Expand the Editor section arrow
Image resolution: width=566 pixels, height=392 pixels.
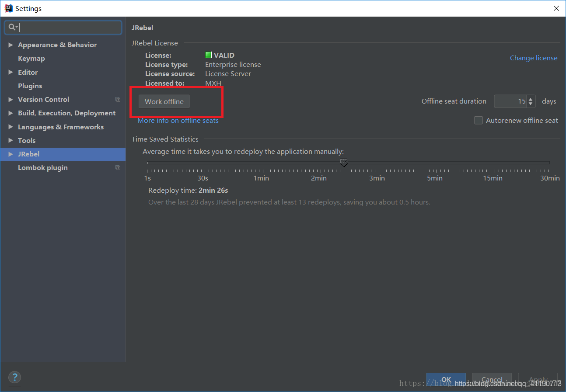[x=10, y=73]
